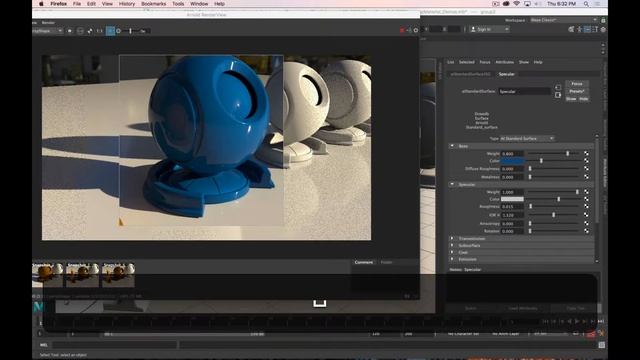
Task: Click the map button for Specular Weight
Action: coord(587,192)
